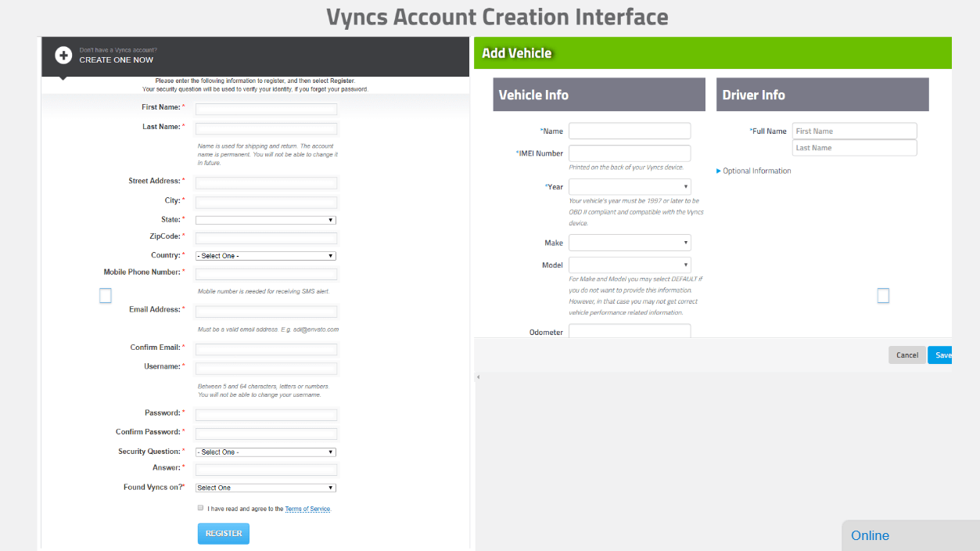Click the Register button
This screenshot has height=551, width=980.
pos(224,533)
